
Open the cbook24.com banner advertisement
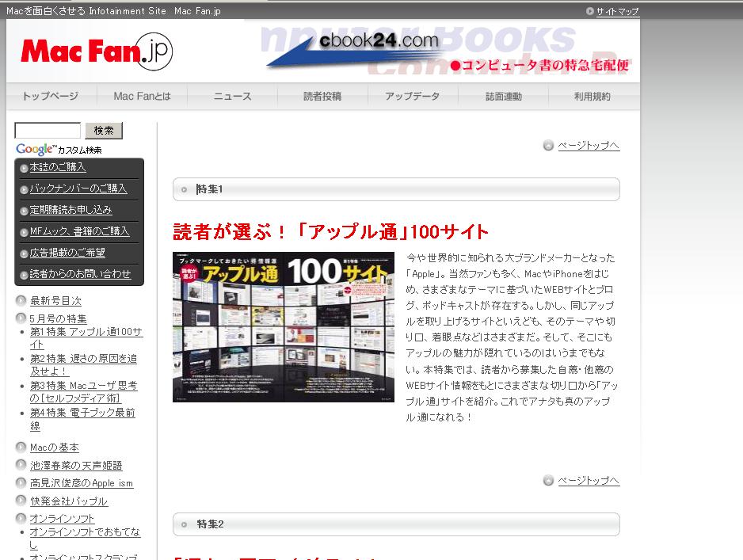click(445, 50)
